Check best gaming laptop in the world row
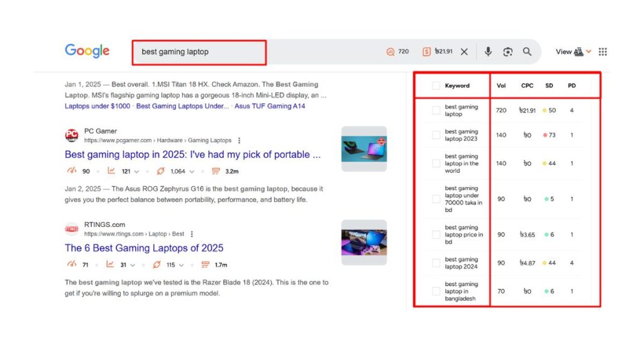 point(436,163)
